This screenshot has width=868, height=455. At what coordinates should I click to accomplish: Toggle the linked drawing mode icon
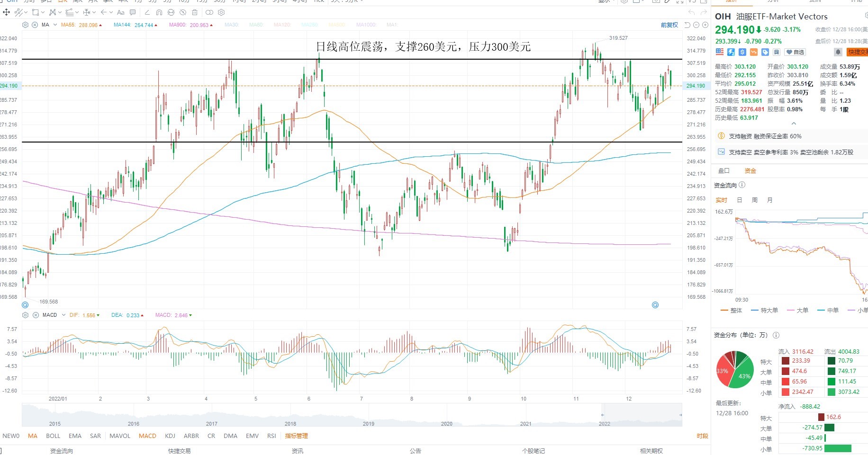tap(209, 12)
